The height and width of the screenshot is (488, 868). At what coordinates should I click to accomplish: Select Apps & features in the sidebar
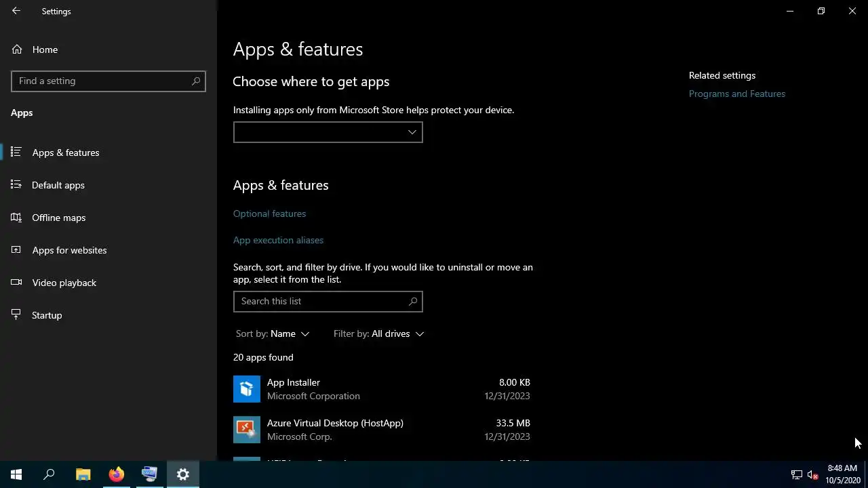[x=108, y=152]
